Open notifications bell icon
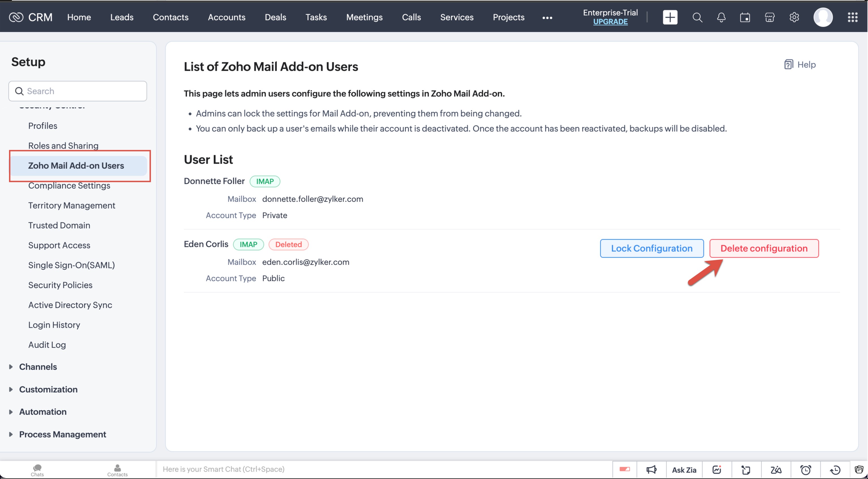 tap(721, 17)
